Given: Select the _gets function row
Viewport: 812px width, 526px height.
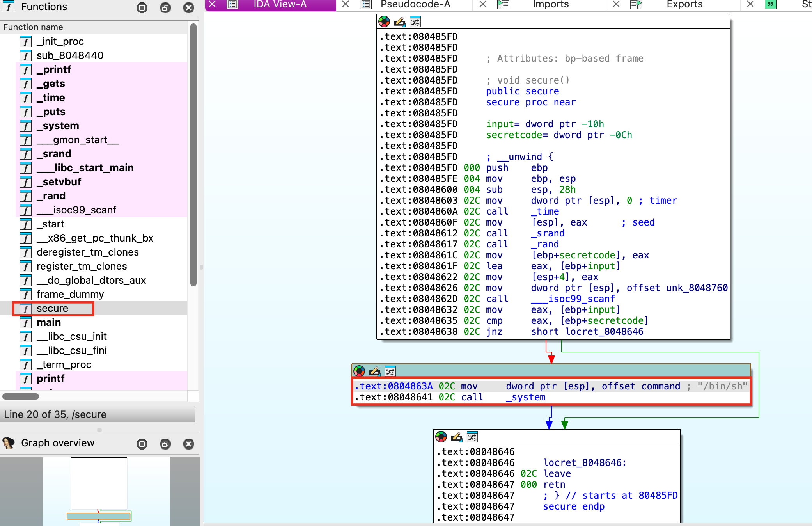Looking at the screenshot, I should tap(94, 84).
